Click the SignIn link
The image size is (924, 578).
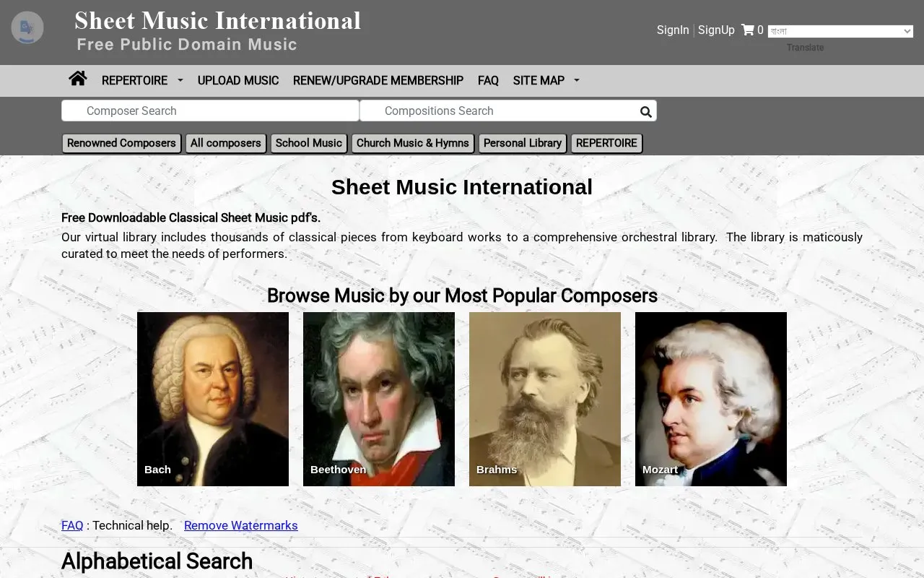[x=673, y=30]
